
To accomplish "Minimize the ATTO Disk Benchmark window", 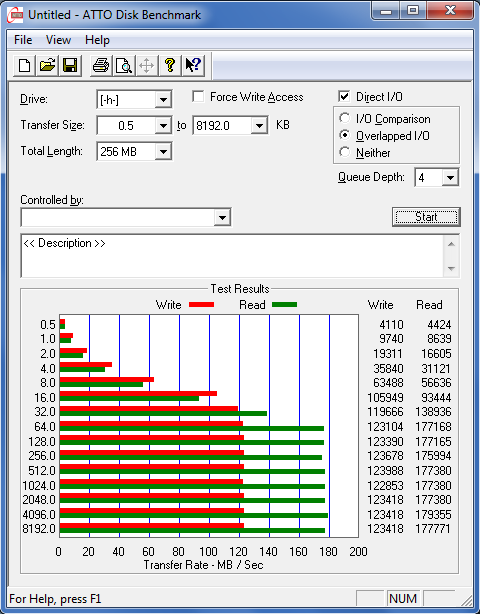I will 386,11.
